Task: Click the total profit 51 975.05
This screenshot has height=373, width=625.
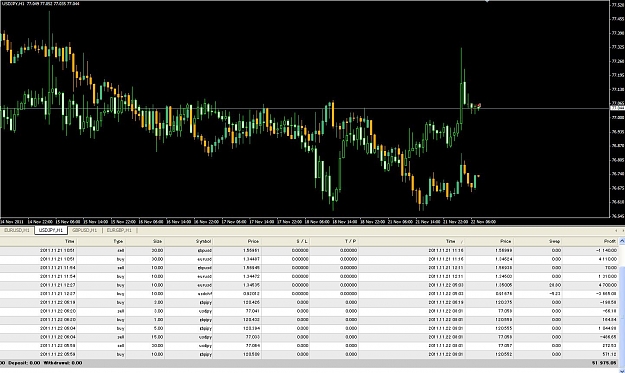Action: point(604,363)
